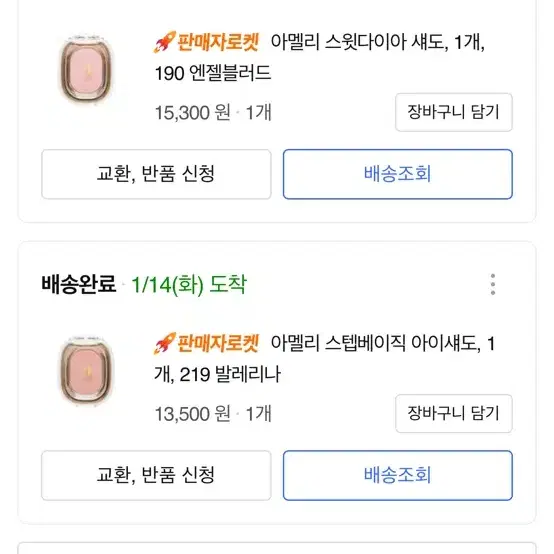This screenshot has width=554, height=554.
Task: Check 배송조회 for the 발레리나 order
Action: click(x=398, y=475)
